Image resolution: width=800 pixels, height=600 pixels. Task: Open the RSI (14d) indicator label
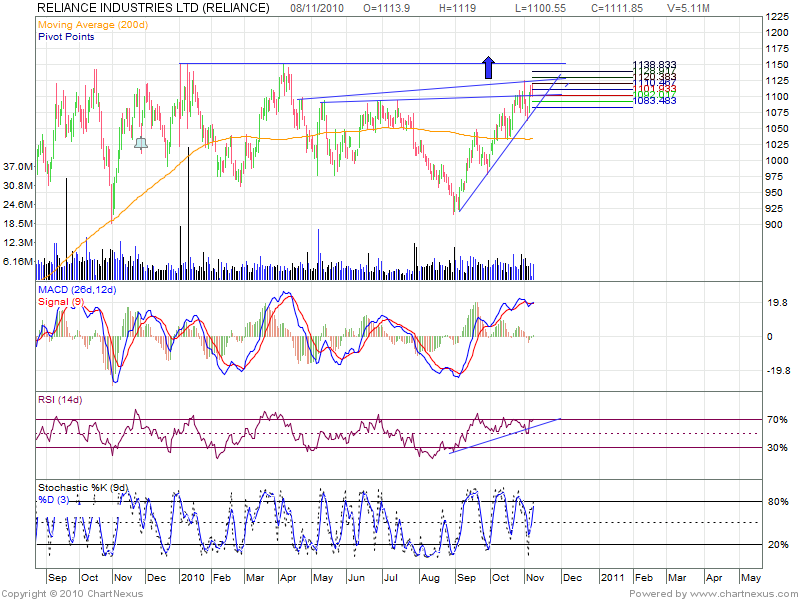coord(62,401)
